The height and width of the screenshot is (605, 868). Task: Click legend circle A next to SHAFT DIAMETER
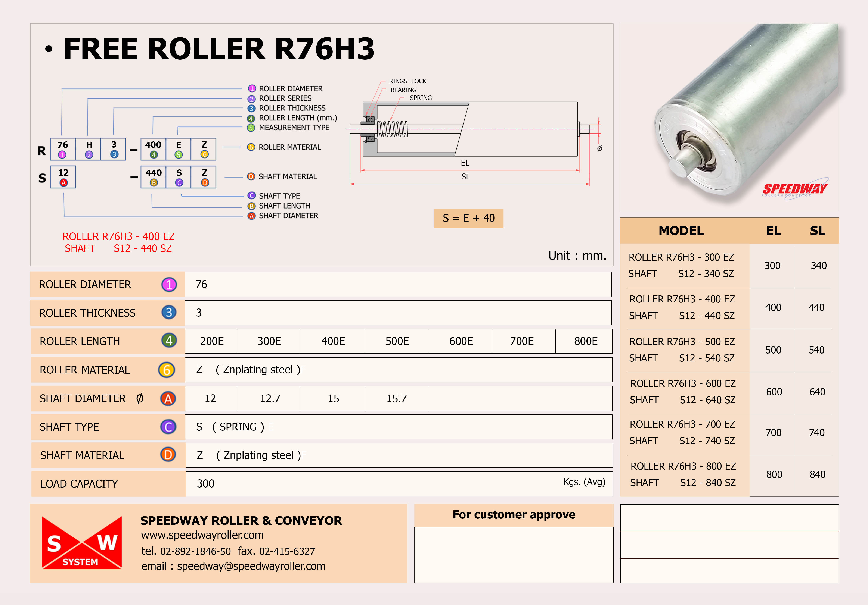tap(252, 216)
